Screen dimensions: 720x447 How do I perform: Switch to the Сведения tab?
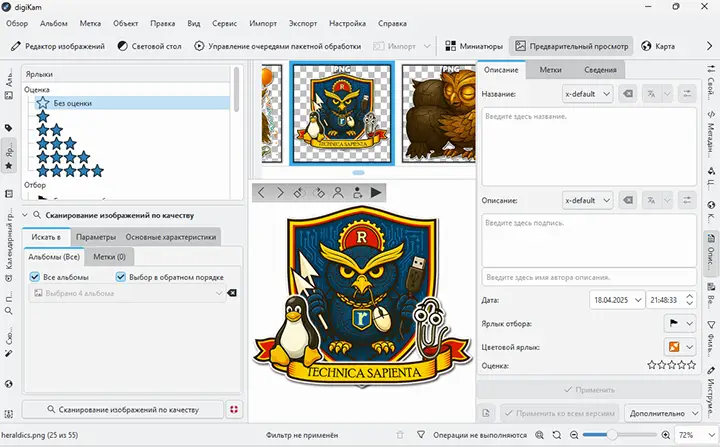(600, 70)
